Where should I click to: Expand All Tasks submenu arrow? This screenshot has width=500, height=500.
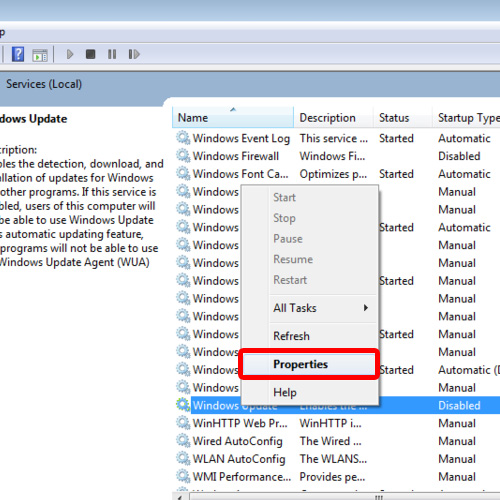(366, 308)
